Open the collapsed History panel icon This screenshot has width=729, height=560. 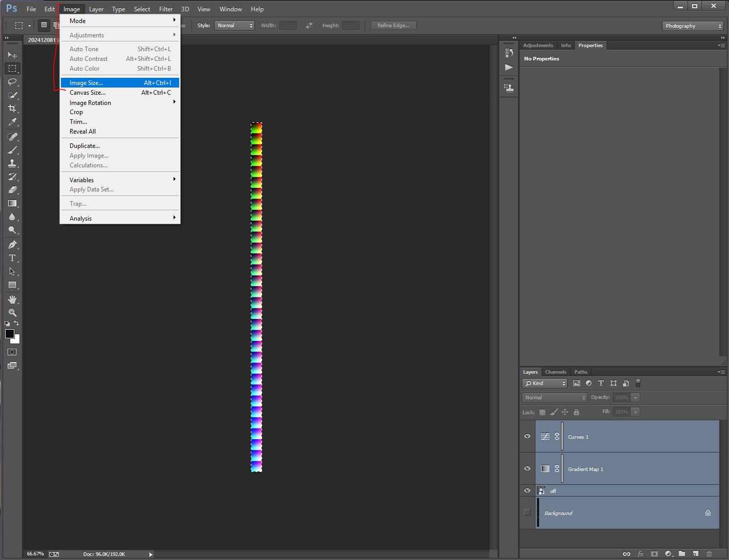click(x=509, y=53)
